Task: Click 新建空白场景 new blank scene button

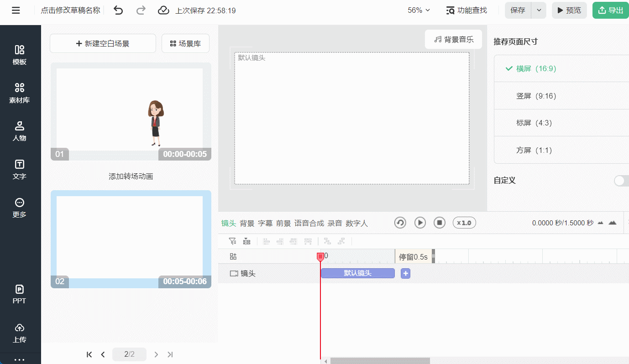Action: pos(103,43)
